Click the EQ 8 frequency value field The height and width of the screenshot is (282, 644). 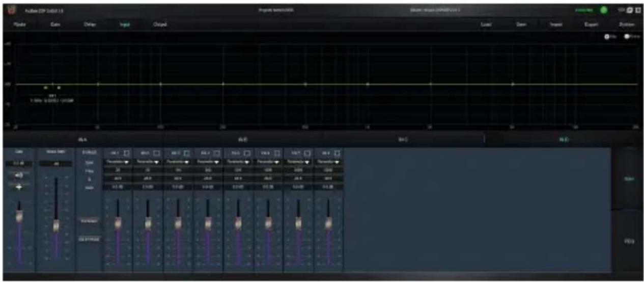[x=328, y=170]
